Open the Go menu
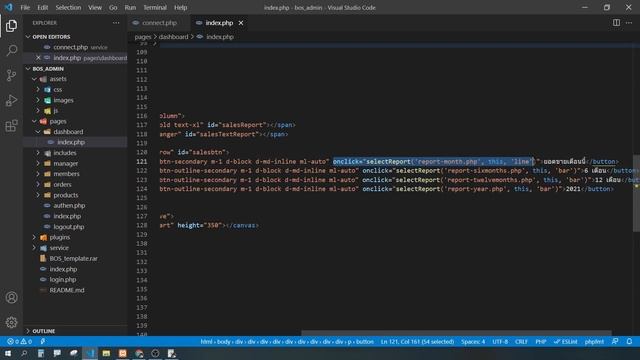The height and width of the screenshot is (360, 640). pyautogui.click(x=113, y=7)
